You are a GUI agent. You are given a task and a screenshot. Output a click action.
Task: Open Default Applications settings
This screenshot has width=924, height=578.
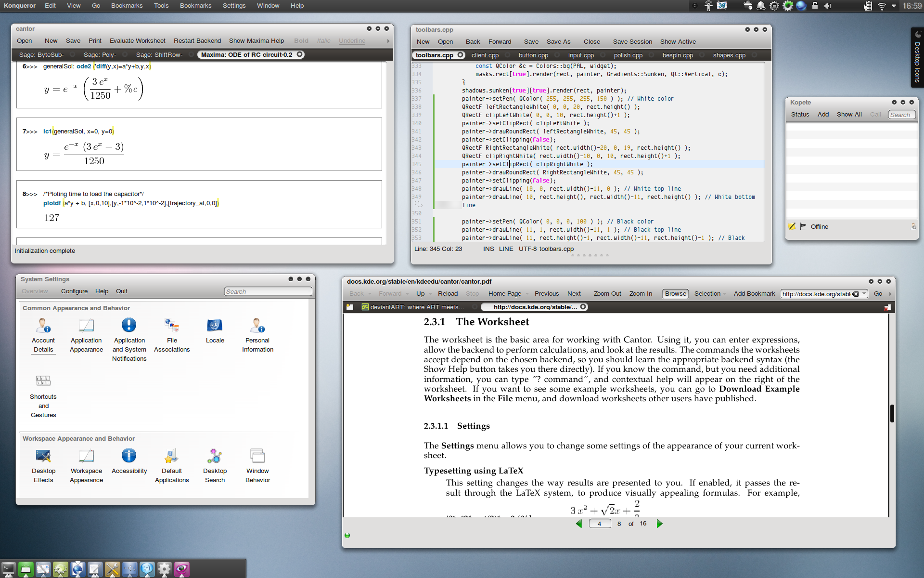click(172, 466)
